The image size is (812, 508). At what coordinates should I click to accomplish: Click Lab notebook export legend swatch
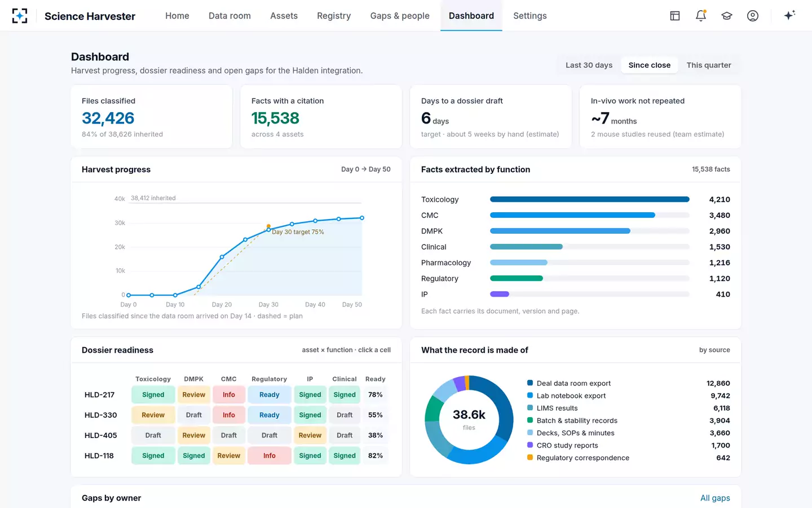(x=530, y=395)
